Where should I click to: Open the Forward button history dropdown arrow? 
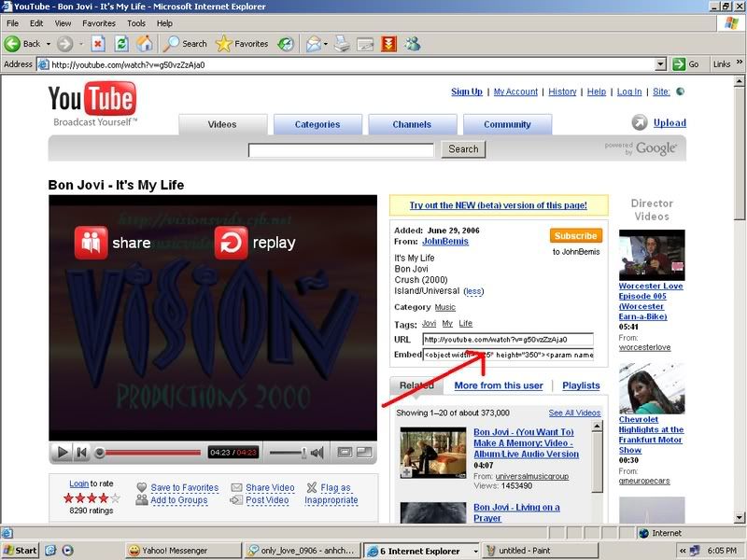[x=81, y=44]
